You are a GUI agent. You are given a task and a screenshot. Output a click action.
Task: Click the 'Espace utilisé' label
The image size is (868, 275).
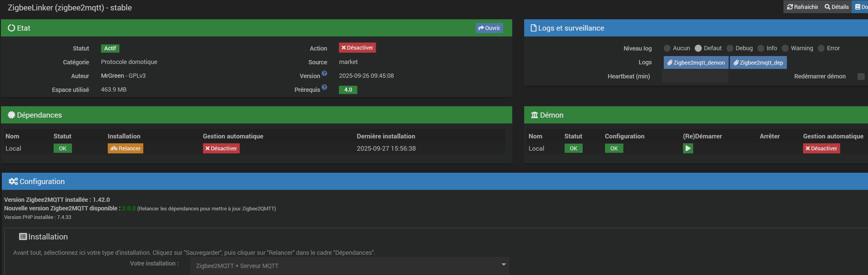(70, 90)
